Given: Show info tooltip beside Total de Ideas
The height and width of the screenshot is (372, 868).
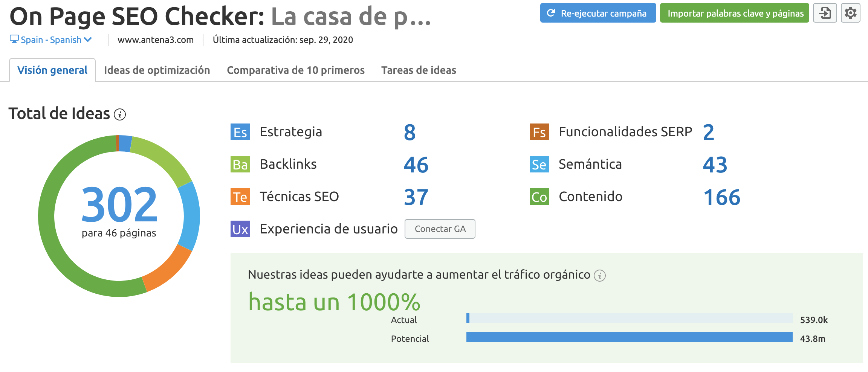Looking at the screenshot, I should [x=120, y=114].
